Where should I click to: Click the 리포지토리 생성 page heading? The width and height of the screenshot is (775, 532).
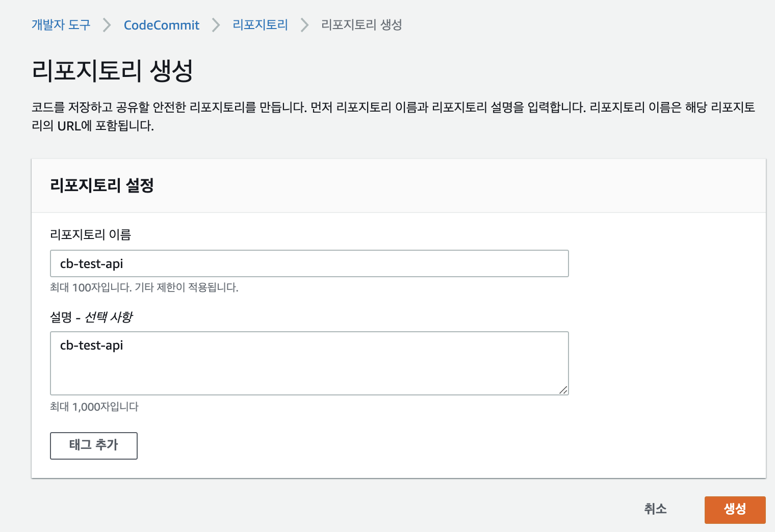112,70
